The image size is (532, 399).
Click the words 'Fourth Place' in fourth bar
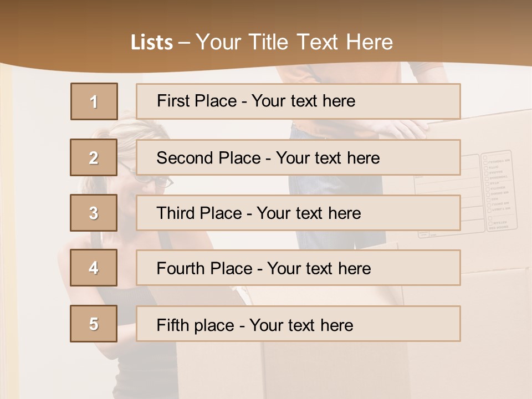pyautogui.click(x=204, y=268)
